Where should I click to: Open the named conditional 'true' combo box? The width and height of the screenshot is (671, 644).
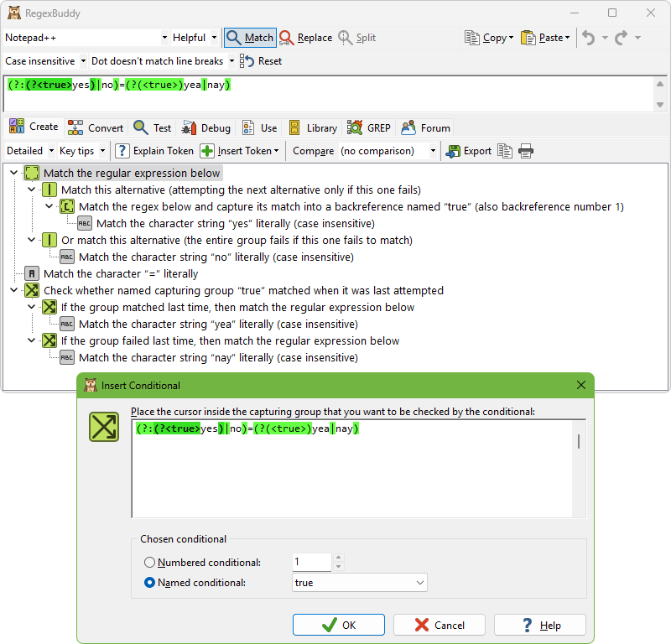click(x=360, y=583)
